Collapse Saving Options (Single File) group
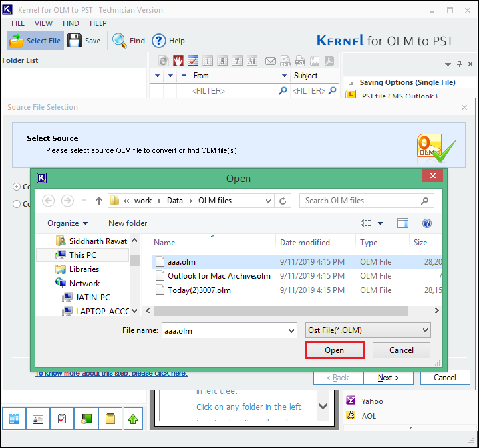 (x=351, y=83)
